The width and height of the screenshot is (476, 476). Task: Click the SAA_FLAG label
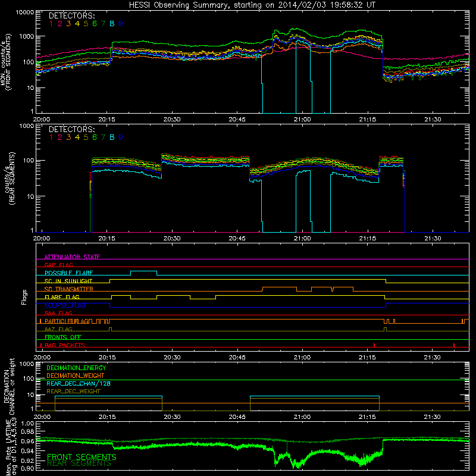tap(58, 313)
